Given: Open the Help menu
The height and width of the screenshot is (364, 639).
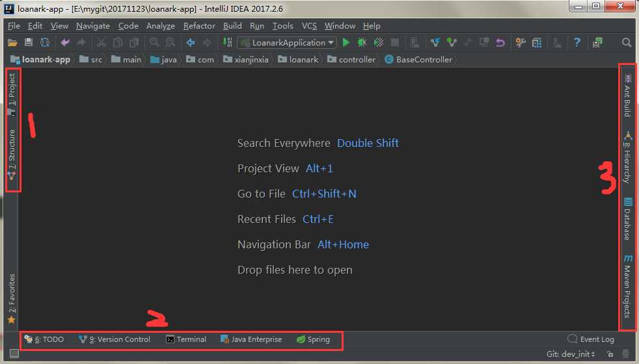Looking at the screenshot, I should click(372, 25).
